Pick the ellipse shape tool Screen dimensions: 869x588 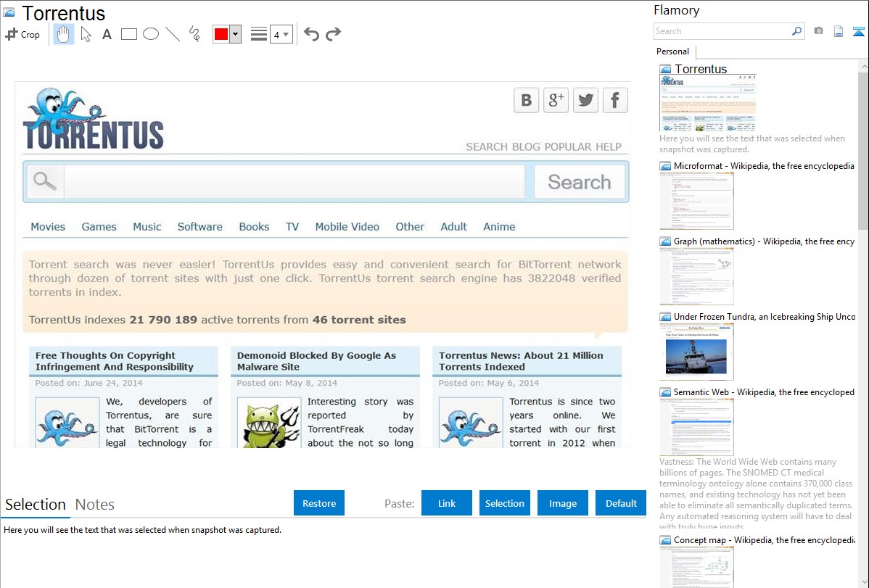click(150, 34)
